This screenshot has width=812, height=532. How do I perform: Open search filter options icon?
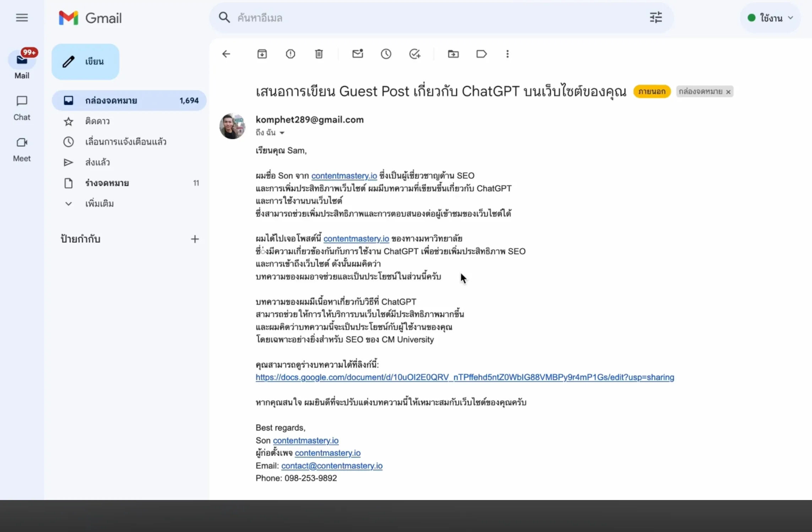click(x=656, y=17)
